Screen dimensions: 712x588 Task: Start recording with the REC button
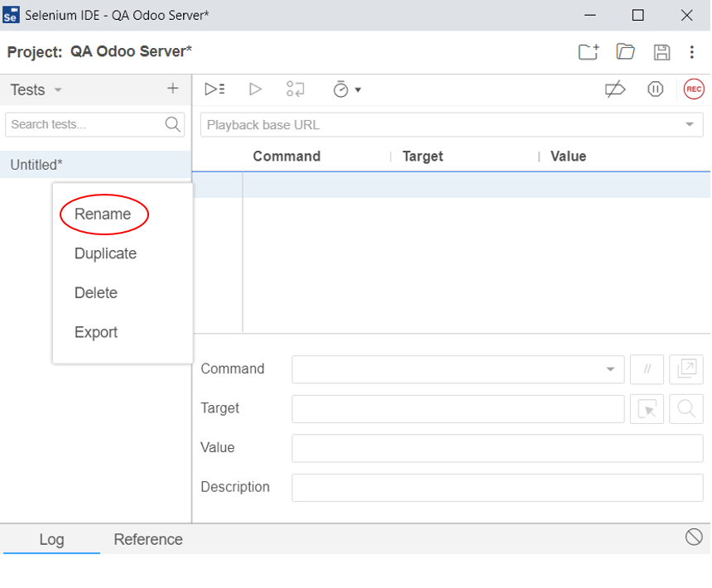(694, 89)
